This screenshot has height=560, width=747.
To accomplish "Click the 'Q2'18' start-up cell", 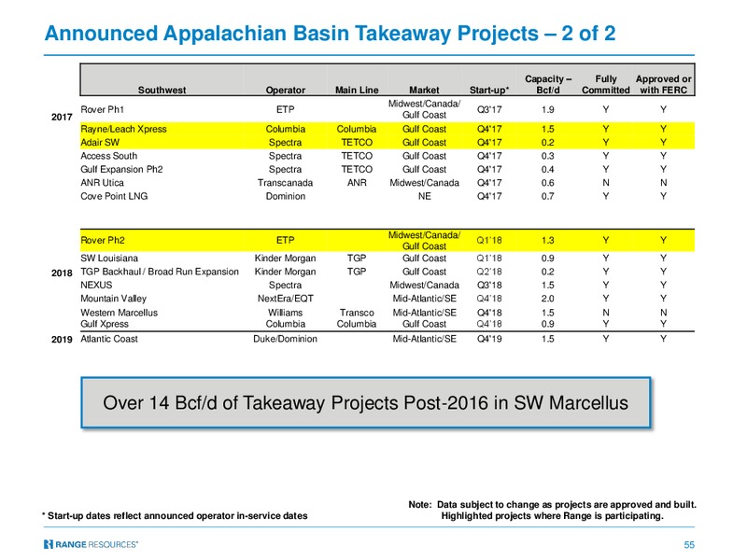I will coord(489,272).
